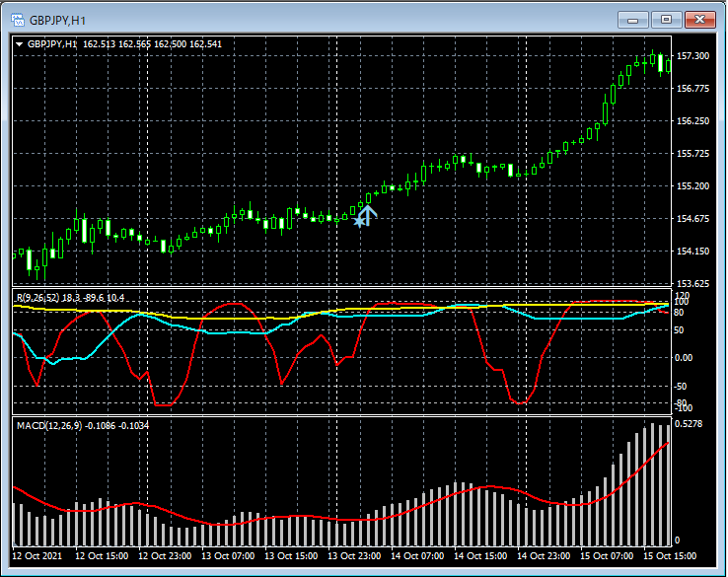Screen dimensions: 728x577
Task: Click the 157.300 price on the scale
Action: point(694,56)
